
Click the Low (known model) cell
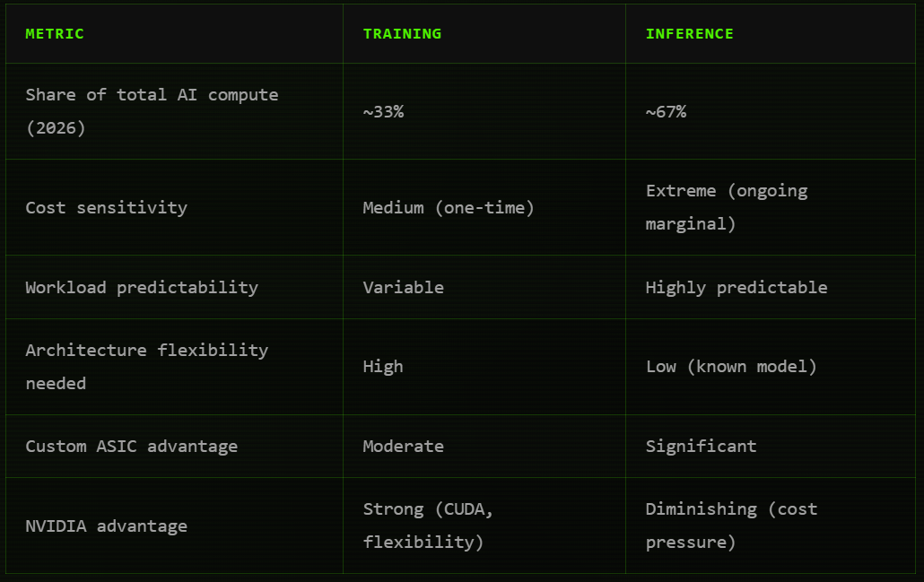click(731, 367)
